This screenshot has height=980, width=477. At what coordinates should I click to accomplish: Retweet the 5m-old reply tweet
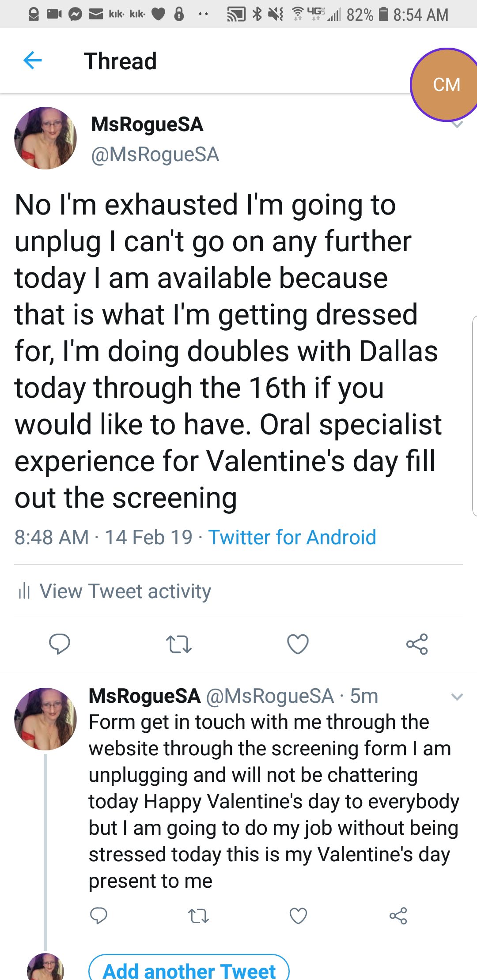(198, 916)
